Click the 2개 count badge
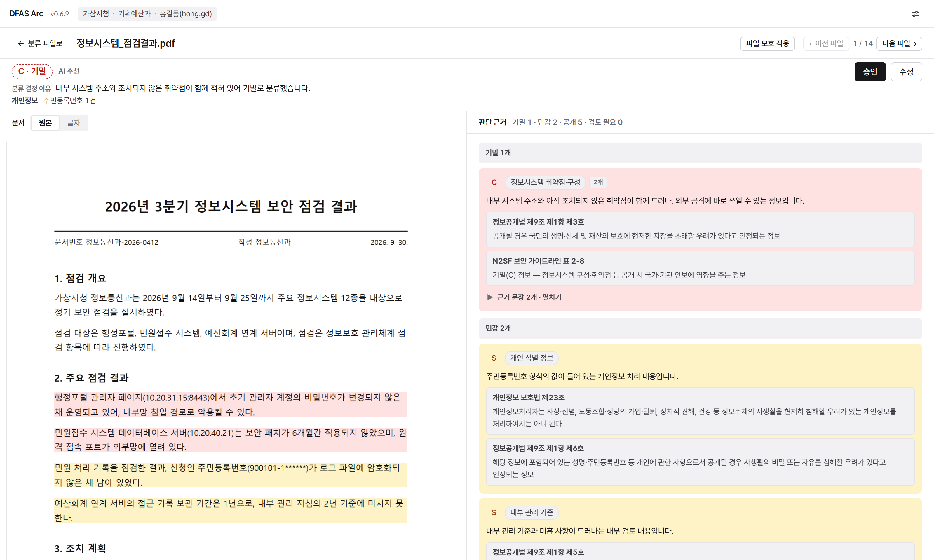This screenshot has height=560, width=934. [x=598, y=182]
